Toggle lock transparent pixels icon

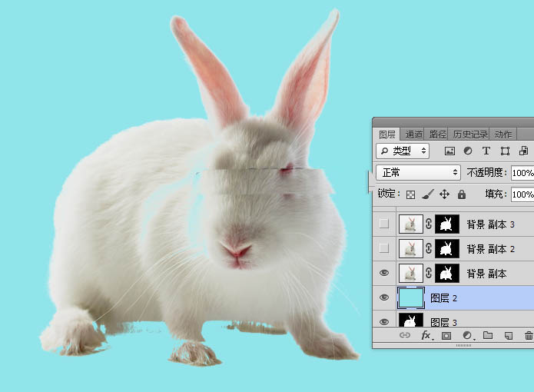point(411,194)
